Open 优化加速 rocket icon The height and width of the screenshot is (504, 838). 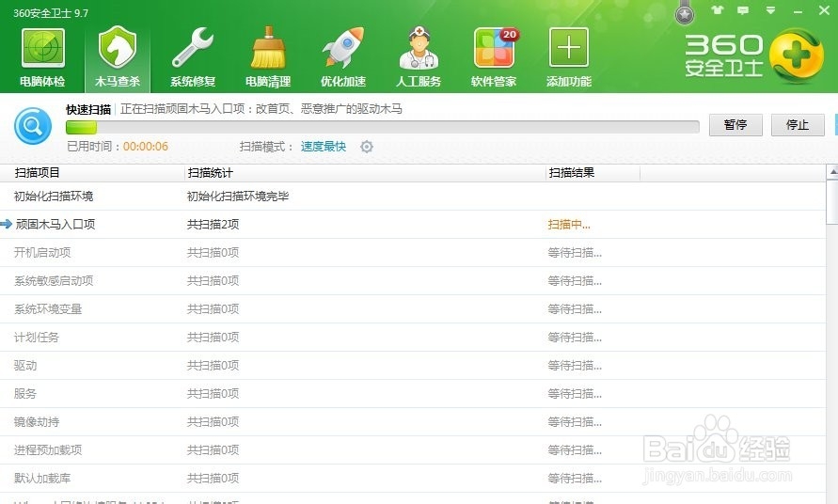coord(343,48)
